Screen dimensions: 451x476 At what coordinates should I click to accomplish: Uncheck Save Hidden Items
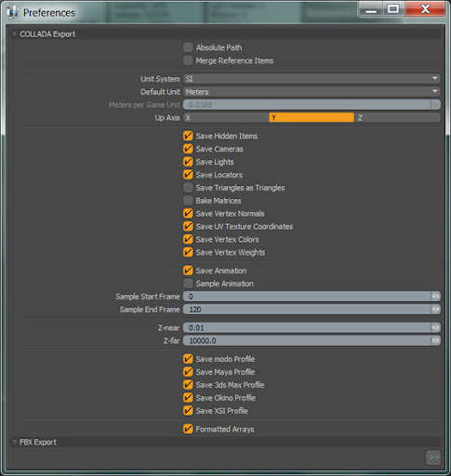coord(188,136)
